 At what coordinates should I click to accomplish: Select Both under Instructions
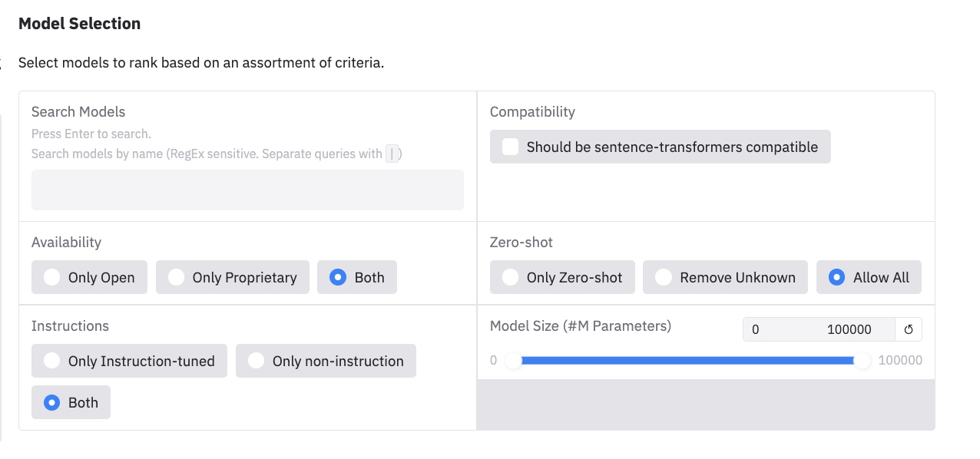click(52, 402)
